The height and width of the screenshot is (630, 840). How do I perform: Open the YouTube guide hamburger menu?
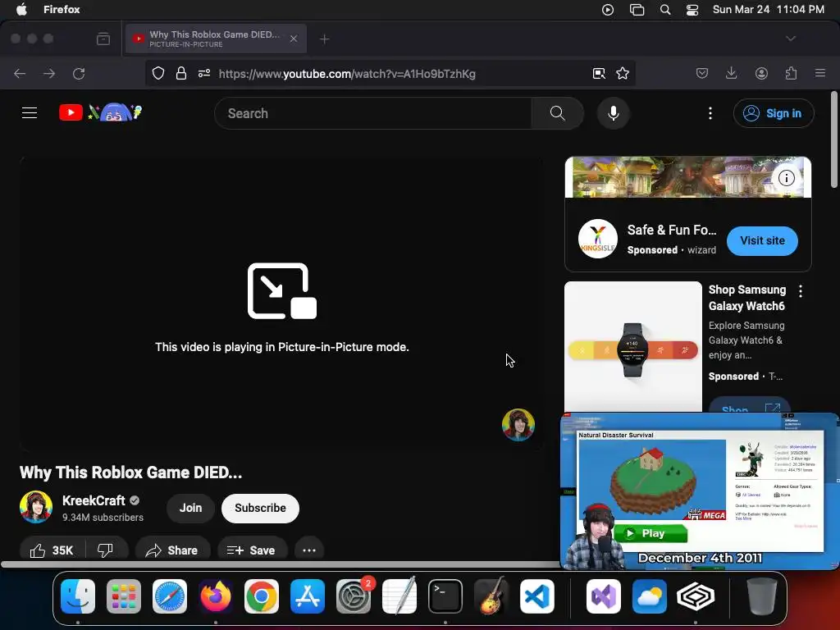pyautogui.click(x=30, y=113)
